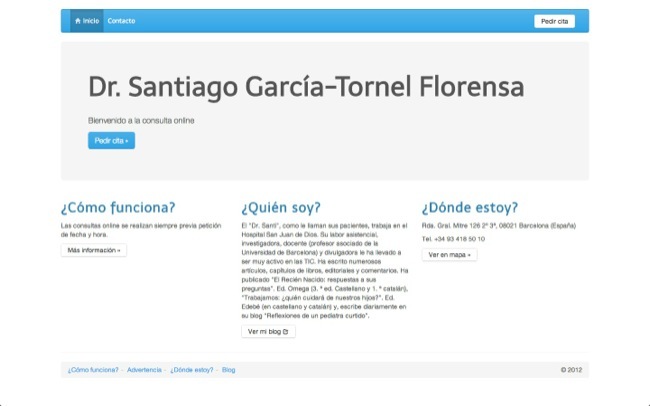Click the Dr. Santiago García-Tornel Florensa heading

(x=306, y=86)
